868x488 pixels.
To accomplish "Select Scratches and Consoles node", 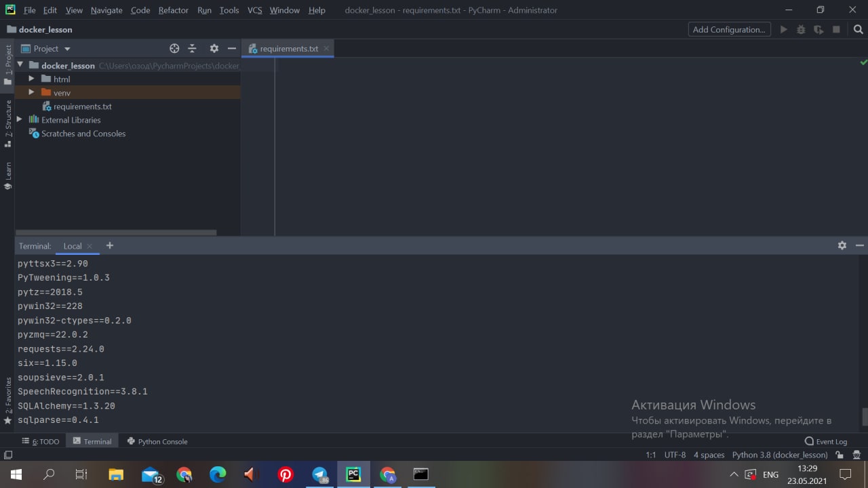I will click(x=83, y=134).
